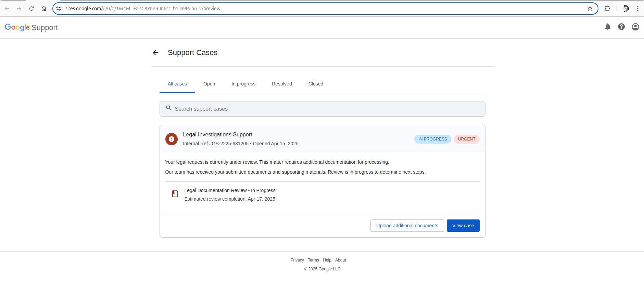
Task: Click the 'Our team has received' paragraph
Action: coord(295,172)
